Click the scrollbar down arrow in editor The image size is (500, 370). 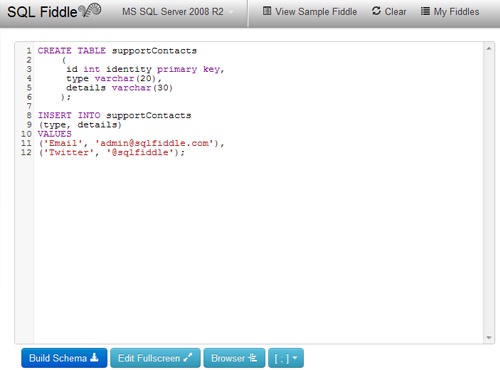coord(489,337)
